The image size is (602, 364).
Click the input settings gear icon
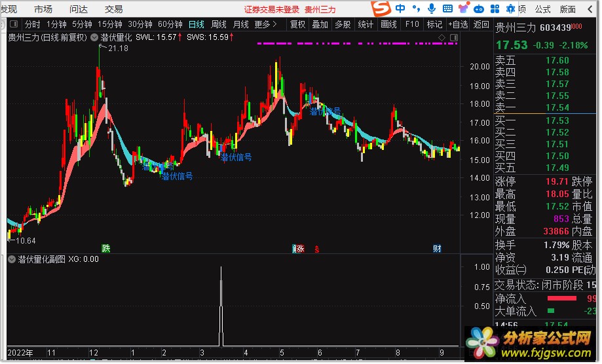point(510,9)
